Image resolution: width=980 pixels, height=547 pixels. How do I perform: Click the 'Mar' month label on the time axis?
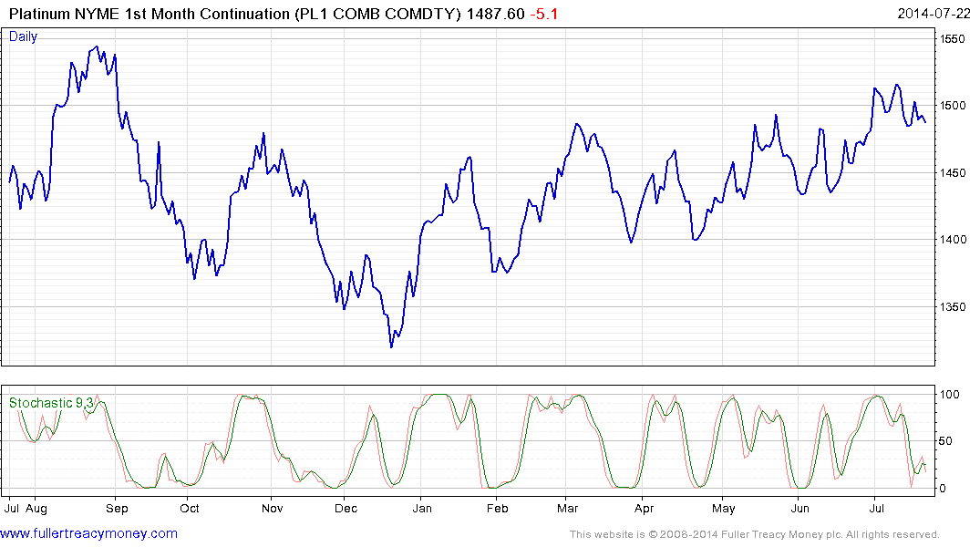coord(568,509)
